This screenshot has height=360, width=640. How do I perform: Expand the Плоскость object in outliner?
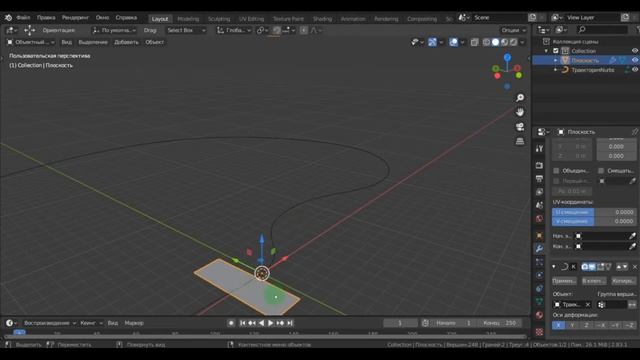[x=555, y=60]
